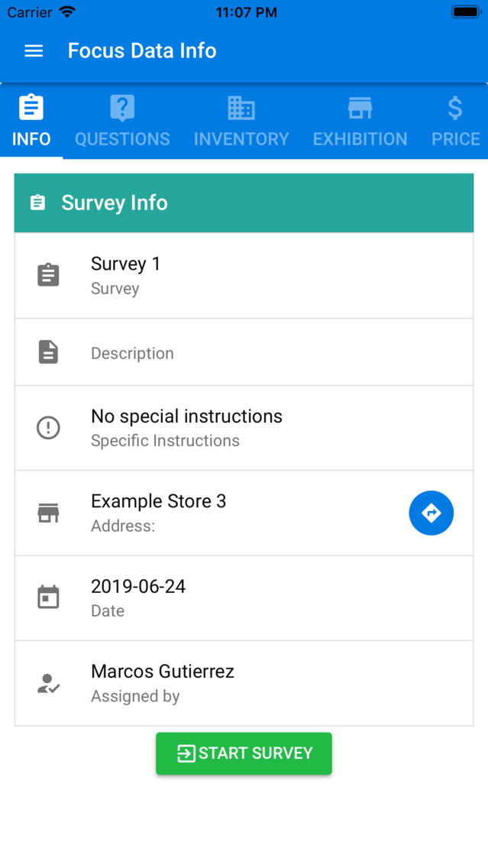Viewport: 488px width, 868px height.
Task: Tap the exclamation icon beside Specific Instructions
Action: [48, 428]
